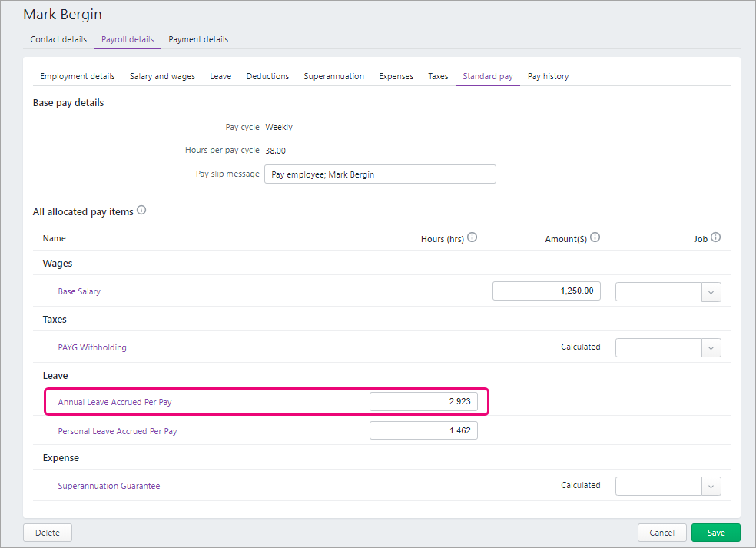
Task: Go to Employment details tab
Action: (x=78, y=76)
